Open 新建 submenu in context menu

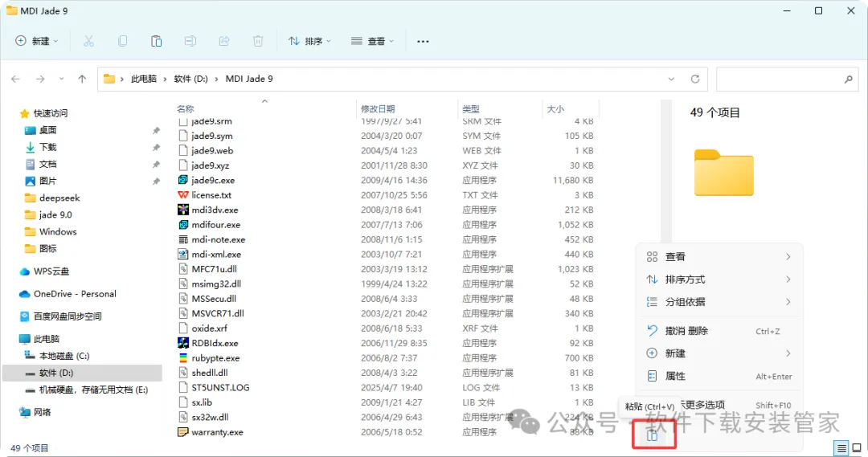[x=719, y=353]
